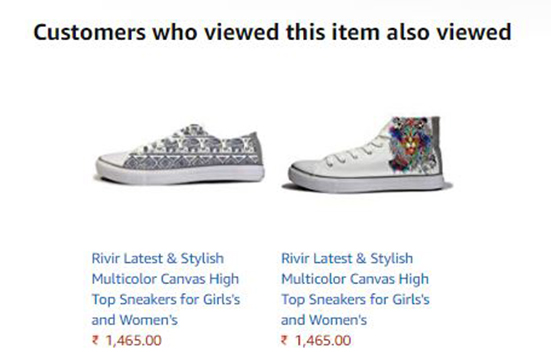This screenshot has width=551, height=361.
Task: Click the 'Multicolor Canvas High' text under the high-top sneaker
Action: tap(355, 279)
